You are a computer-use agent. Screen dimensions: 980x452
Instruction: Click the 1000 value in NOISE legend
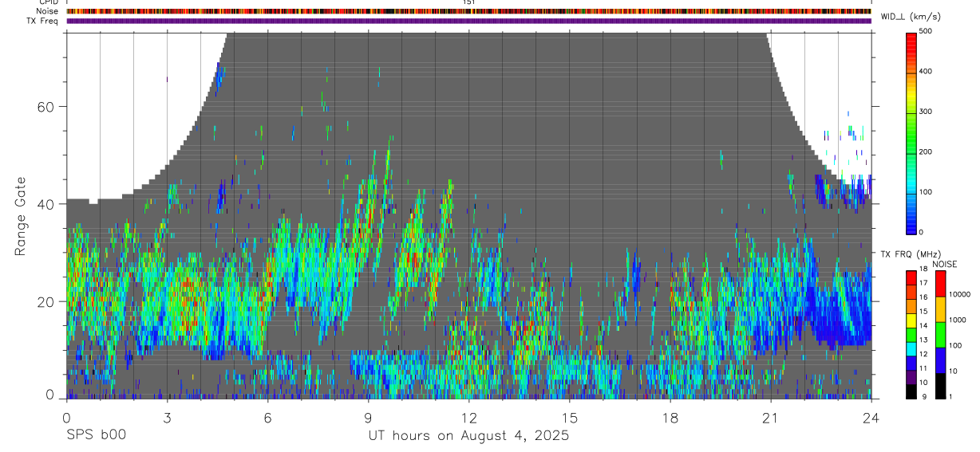pyautogui.click(x=956, y=320)
